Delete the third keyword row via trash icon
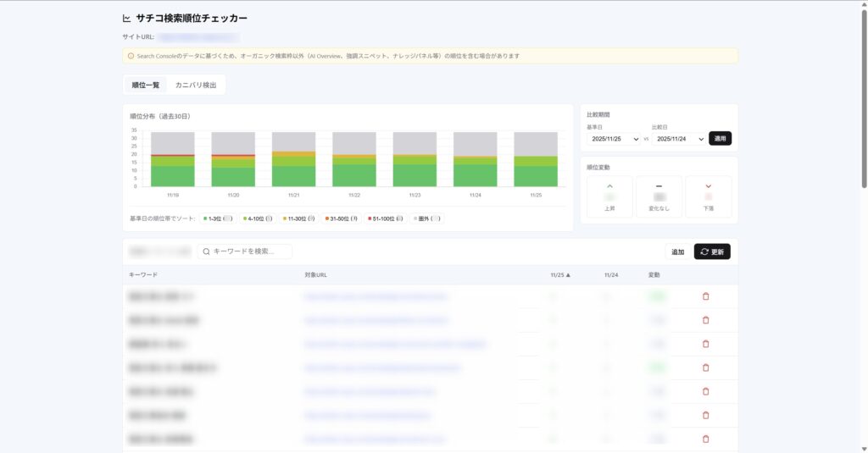The image size is (868, 453). pos(706,344)
